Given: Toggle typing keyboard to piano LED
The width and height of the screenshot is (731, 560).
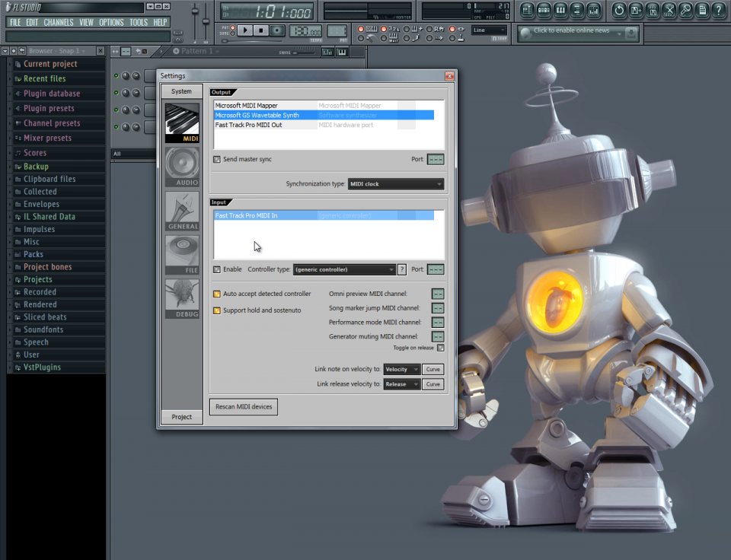Looking at the screenshot, I should click(x=360, y=29).
